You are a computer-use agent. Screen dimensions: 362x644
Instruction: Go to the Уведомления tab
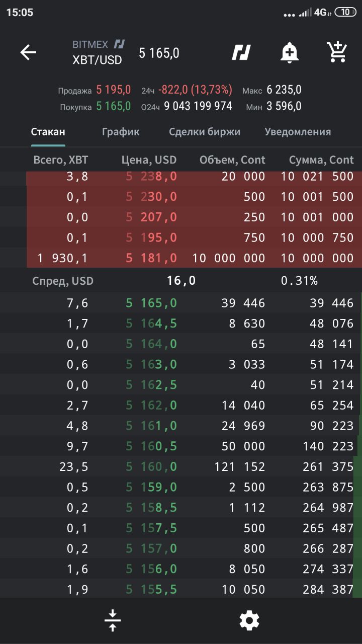(298, 132)
